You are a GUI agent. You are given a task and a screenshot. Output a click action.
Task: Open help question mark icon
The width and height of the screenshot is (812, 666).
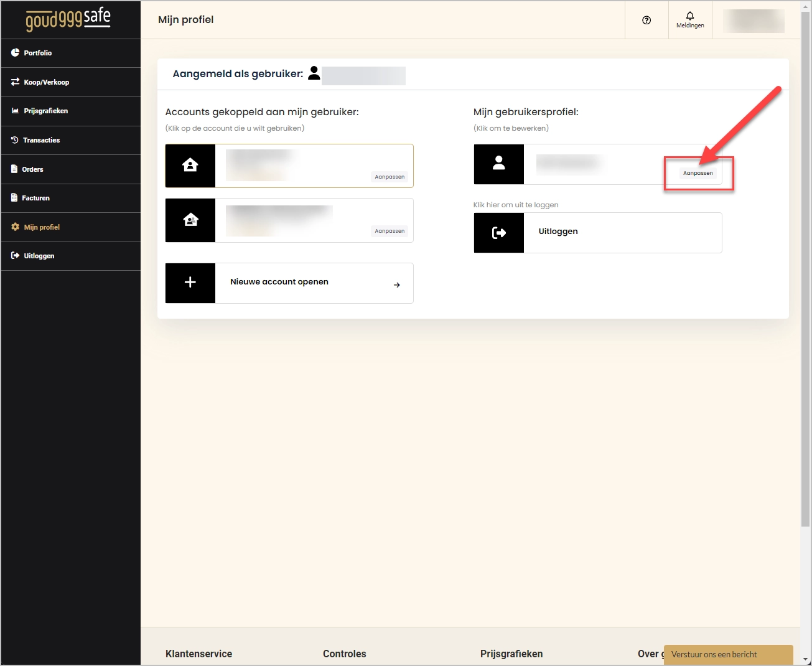coord(646,20)
